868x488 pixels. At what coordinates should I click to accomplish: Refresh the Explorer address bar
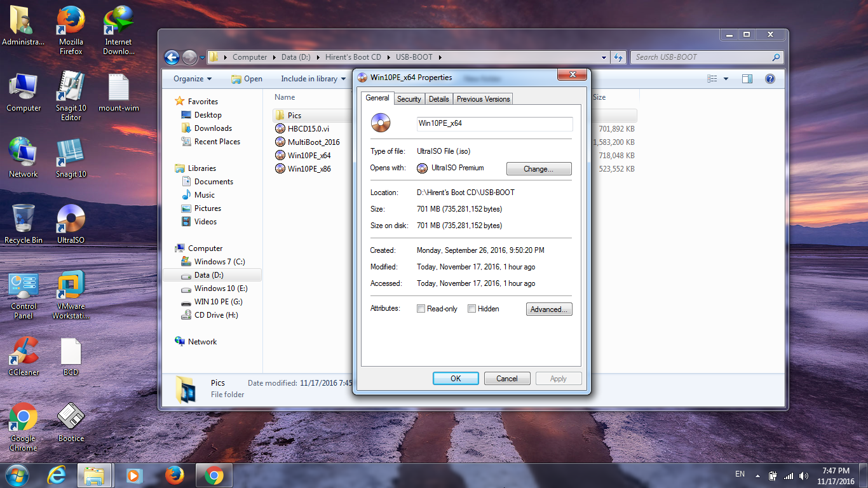618,57
